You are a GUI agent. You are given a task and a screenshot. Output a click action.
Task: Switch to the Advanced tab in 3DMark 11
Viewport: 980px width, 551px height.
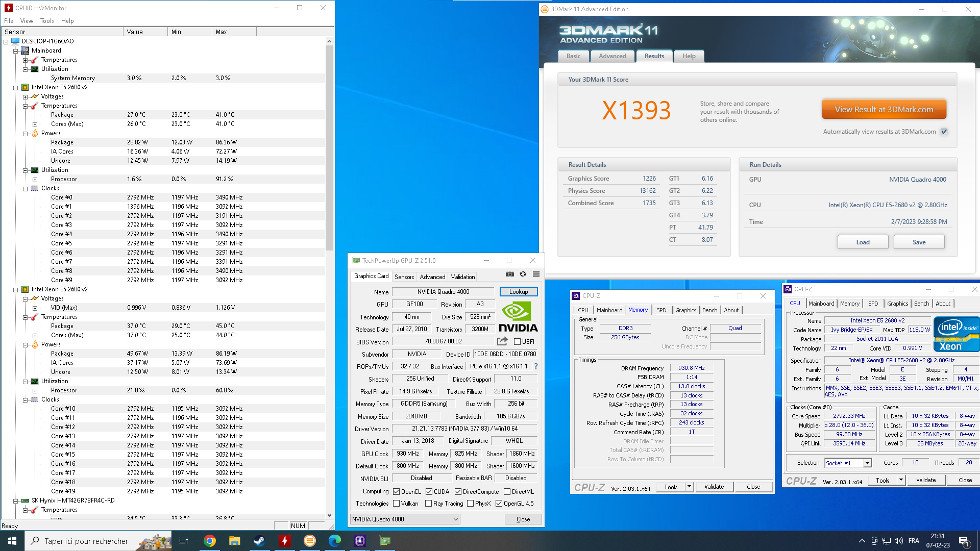(612, 56)
